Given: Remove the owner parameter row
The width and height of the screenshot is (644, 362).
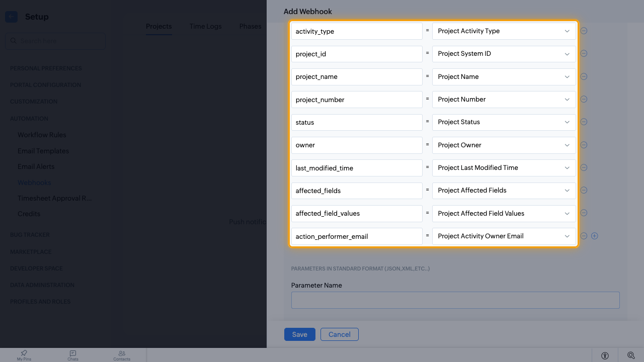Looking at the screenshot, I should tap(584, 145).
